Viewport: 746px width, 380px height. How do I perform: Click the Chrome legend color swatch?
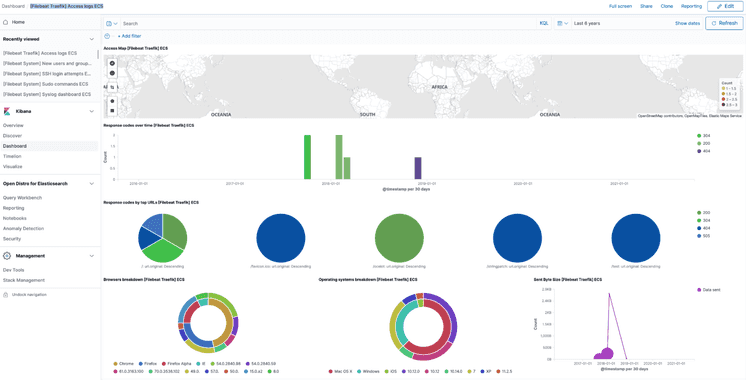[x=116, y=363]
